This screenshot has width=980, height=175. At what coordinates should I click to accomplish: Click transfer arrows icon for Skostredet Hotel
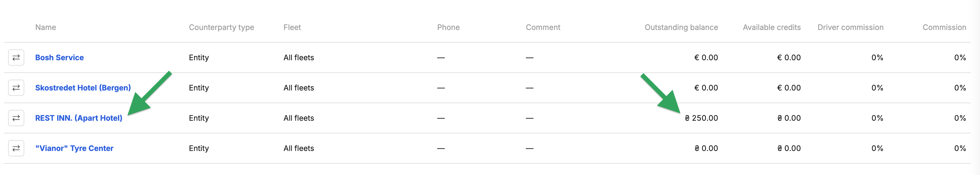[x=16, y=88]
